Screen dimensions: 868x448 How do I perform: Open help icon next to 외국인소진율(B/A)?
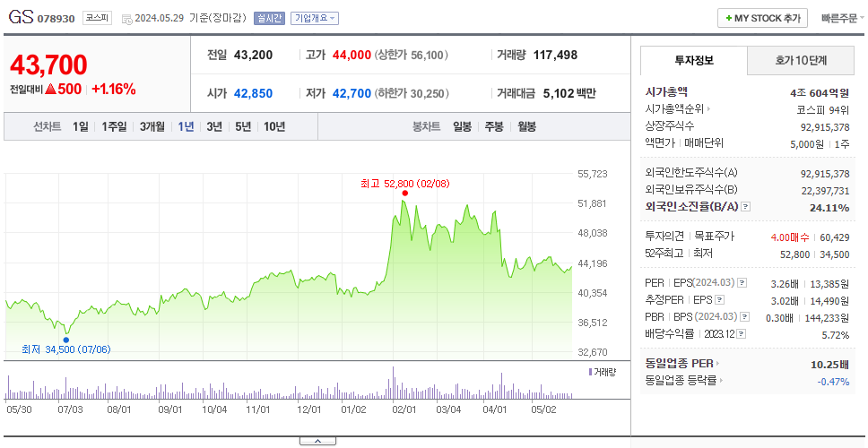click(x=746, y=207)
